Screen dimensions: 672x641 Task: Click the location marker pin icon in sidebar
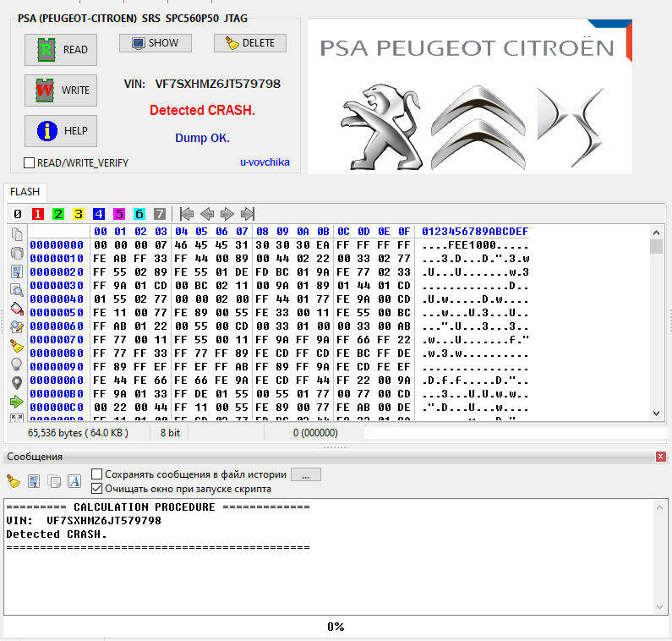pyautogui.click(x=17, y=383)
